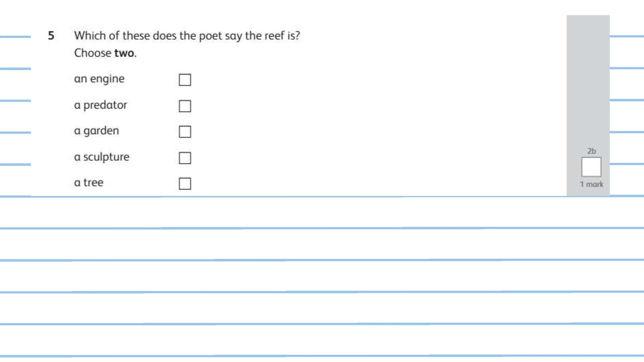The height and width of the screenshot is (362, 644).
Task: Click the 'an engine' option label
Action: point(99,79)
